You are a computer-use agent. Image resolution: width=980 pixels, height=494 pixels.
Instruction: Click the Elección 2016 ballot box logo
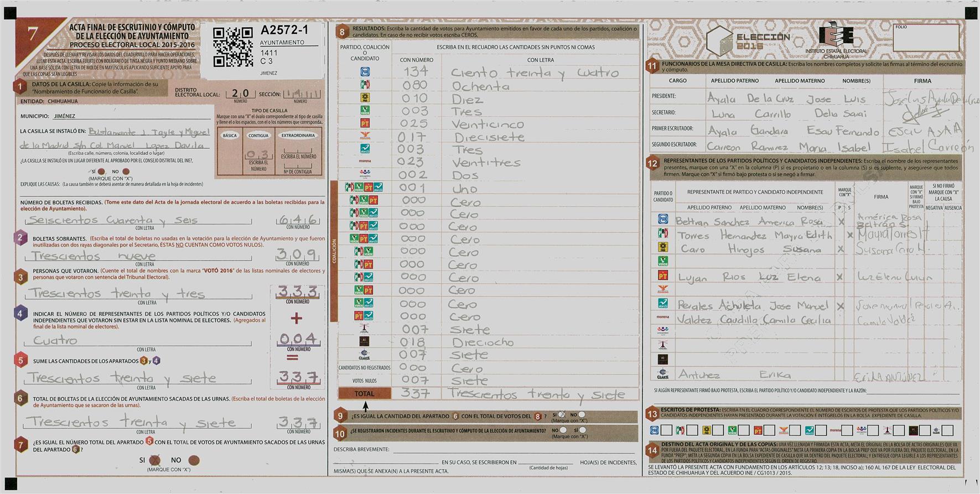(748, 41)
